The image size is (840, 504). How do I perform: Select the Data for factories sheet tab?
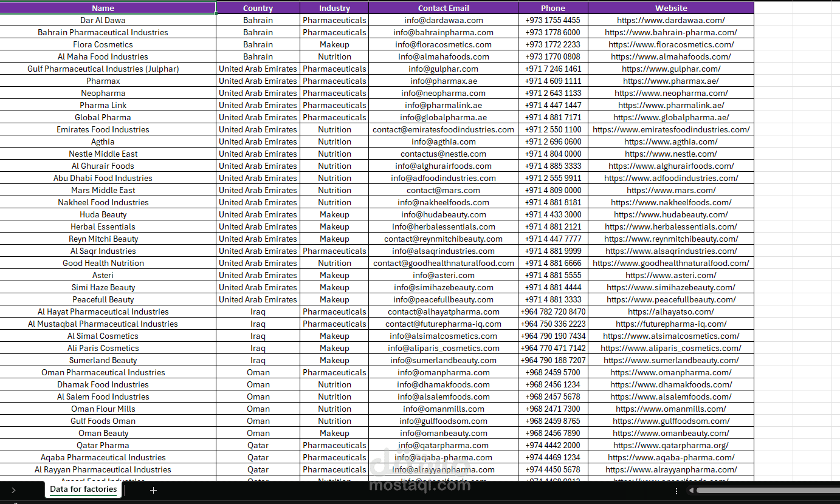click(83, 489)
